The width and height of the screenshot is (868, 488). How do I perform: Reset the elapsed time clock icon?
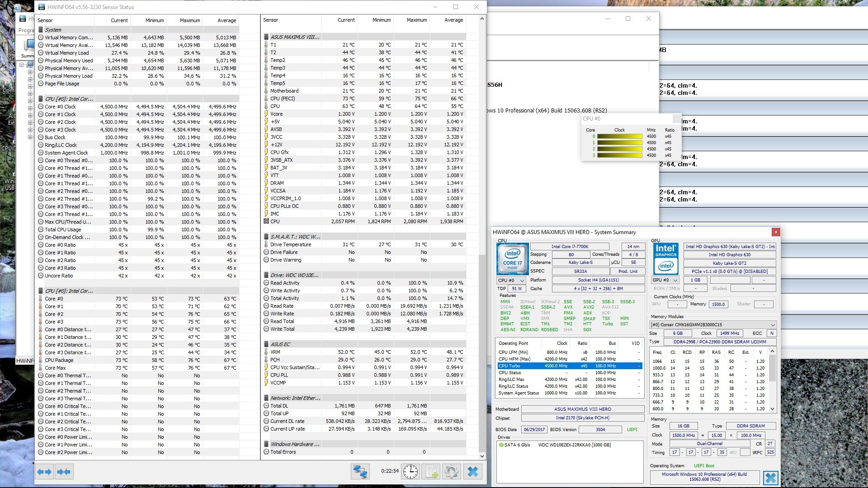[410, 472]
